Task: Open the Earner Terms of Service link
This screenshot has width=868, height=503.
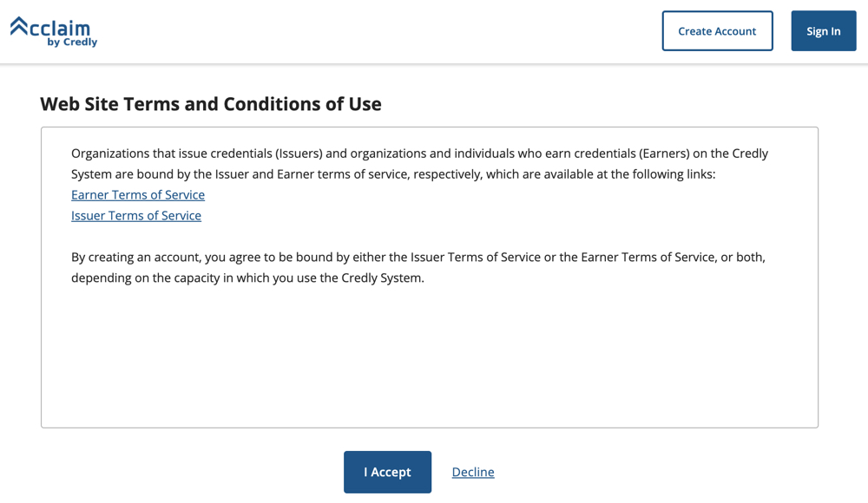Action: (x=138, y=195)
